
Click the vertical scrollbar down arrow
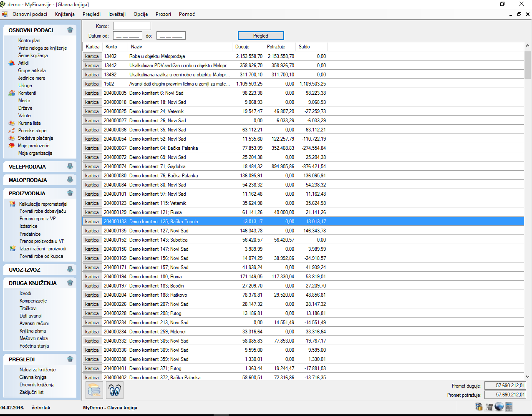[527, 376]
